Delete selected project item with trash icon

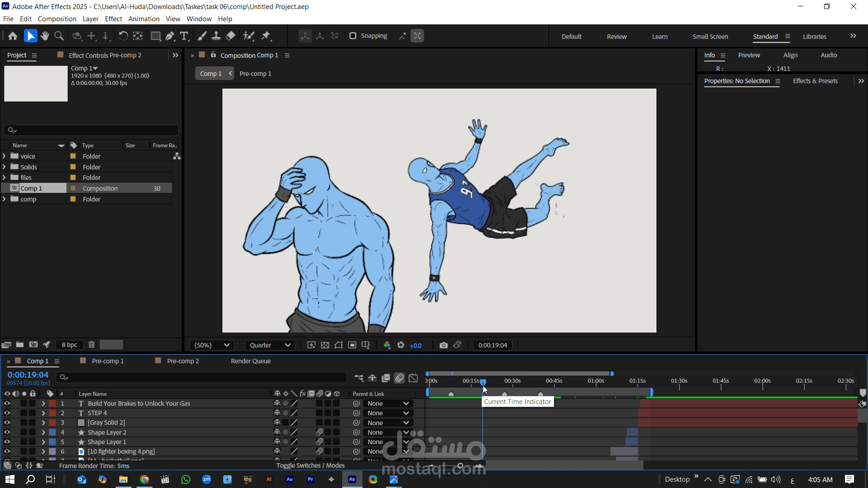pos(91,345)
